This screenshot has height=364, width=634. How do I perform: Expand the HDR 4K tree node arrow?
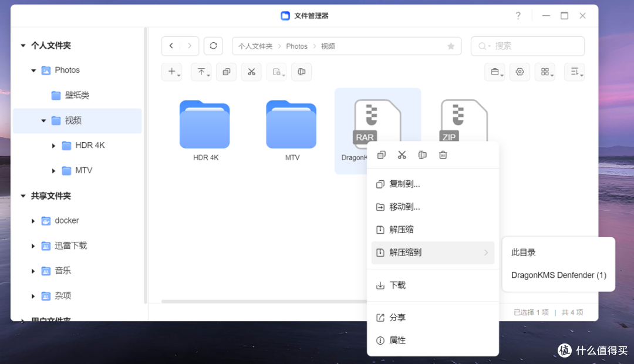pyautogui.click(x=53, y=146)
